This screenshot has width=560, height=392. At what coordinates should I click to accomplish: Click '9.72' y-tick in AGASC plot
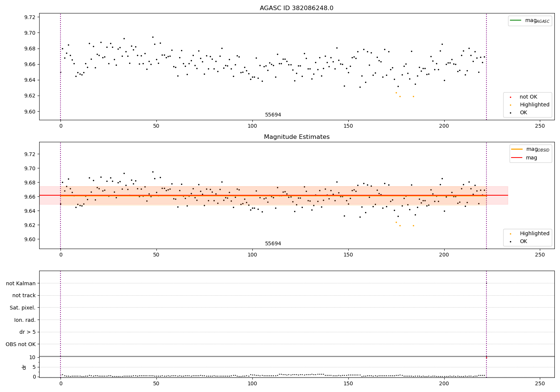[x=29, y=17]
